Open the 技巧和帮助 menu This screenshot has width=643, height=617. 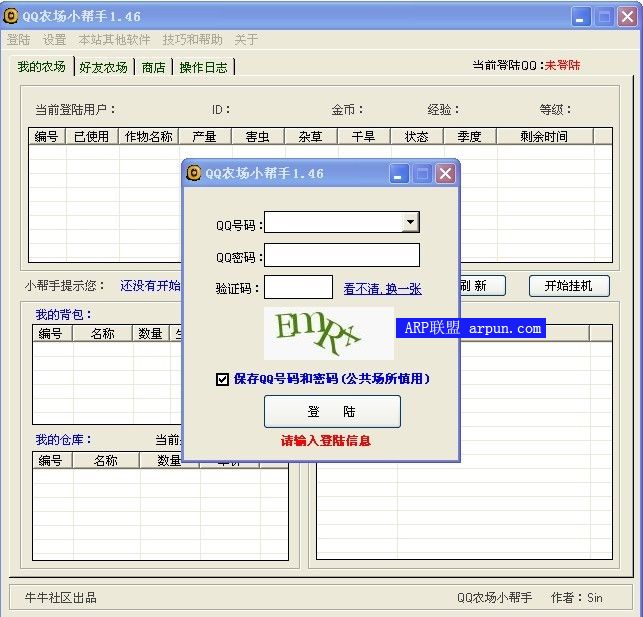coord(192,40)
